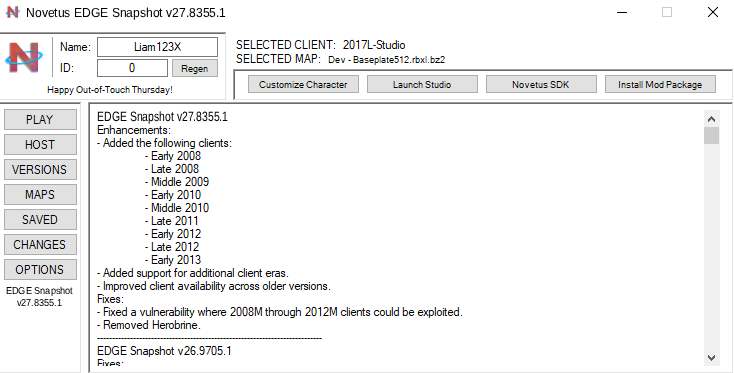Close the Novetus window
This screenshot has height=373, width=734.
[x=712, y=12]
